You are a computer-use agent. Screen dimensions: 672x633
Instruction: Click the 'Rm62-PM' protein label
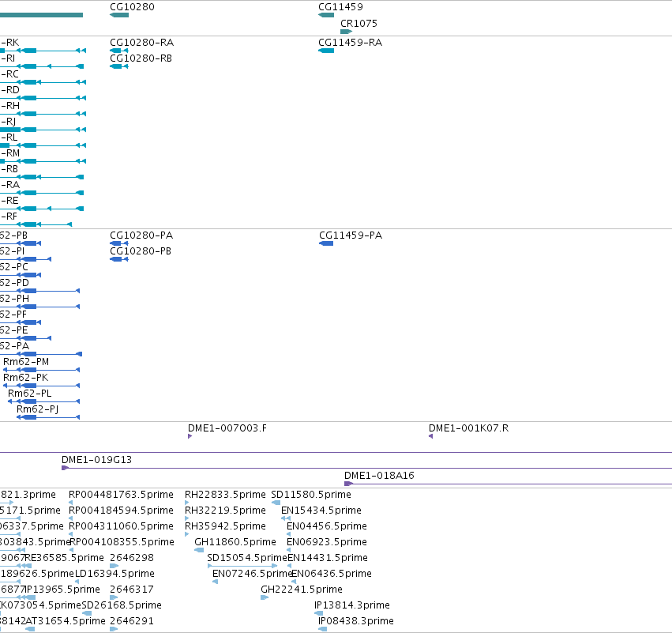[x=26, y=362]
